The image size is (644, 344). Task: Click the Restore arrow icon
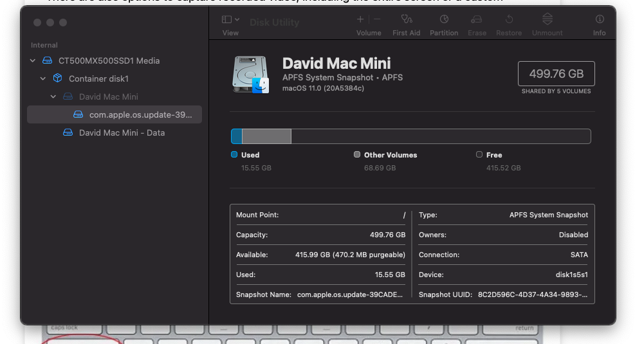tap(509, 19)
